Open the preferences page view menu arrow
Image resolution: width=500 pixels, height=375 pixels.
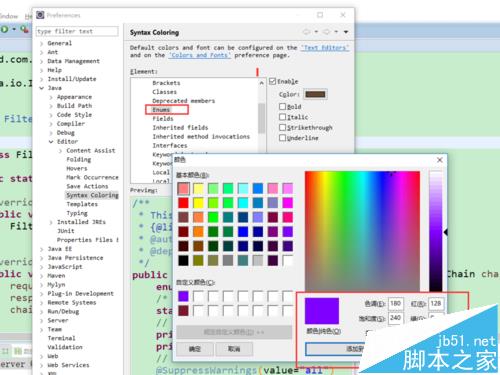point(346,32)
